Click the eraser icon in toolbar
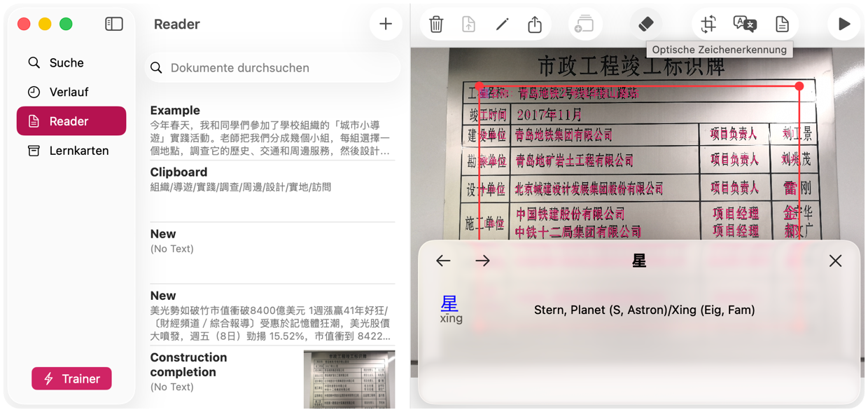Viewport: 868px width, 412px height. 646,24
